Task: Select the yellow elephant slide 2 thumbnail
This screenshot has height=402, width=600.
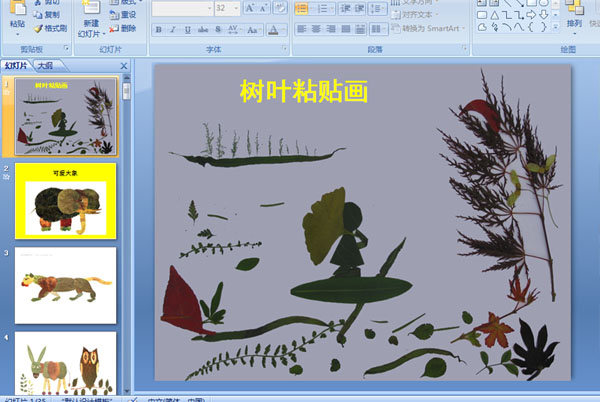Action: coord(66,200)
